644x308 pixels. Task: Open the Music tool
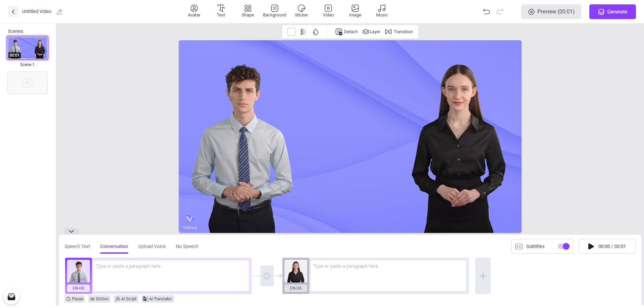(x=382, y=11)
